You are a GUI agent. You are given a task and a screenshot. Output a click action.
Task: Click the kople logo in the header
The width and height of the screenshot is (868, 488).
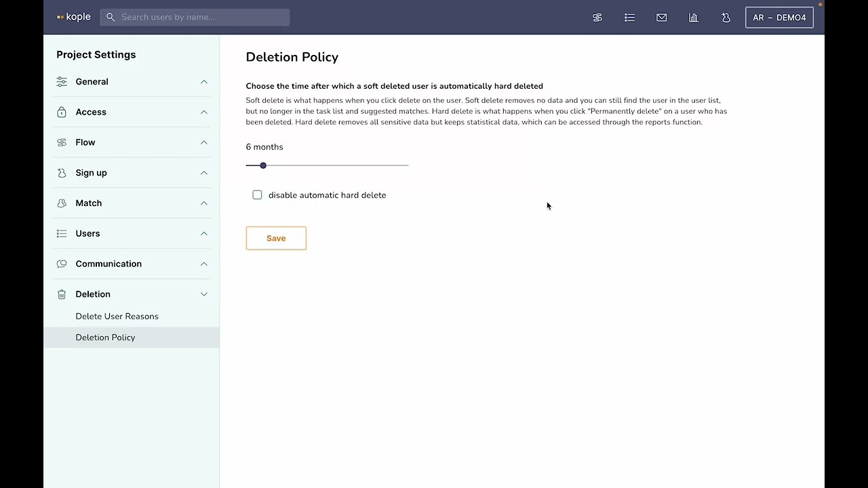74,17
